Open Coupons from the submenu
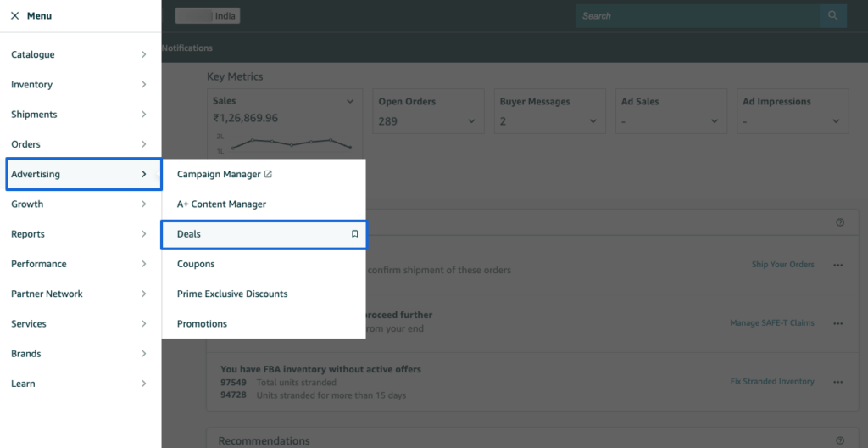Viewport: 868px width, 448px height. [x=264, y=264]
